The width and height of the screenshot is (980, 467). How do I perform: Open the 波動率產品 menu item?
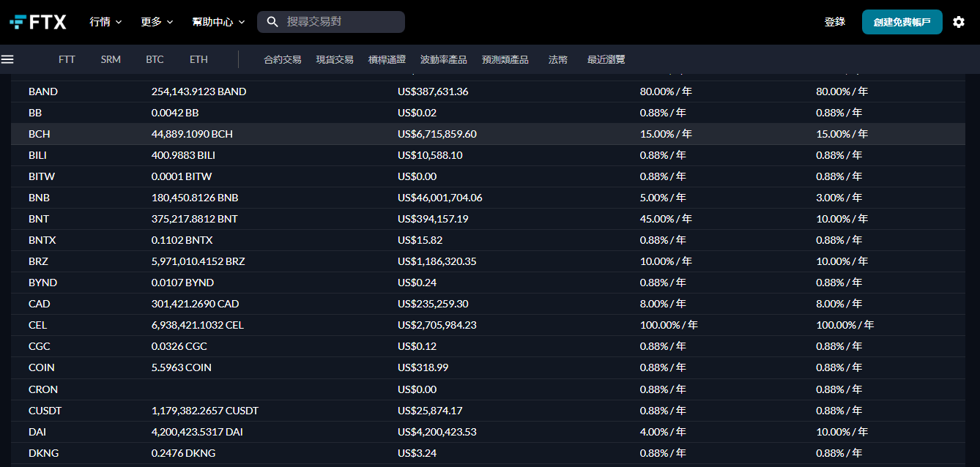click(444, 59)
